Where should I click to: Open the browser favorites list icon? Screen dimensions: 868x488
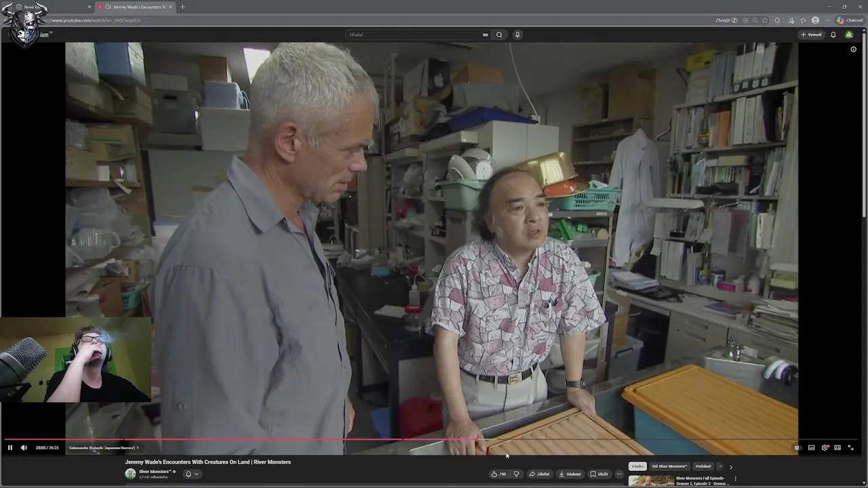pos(803,20)
